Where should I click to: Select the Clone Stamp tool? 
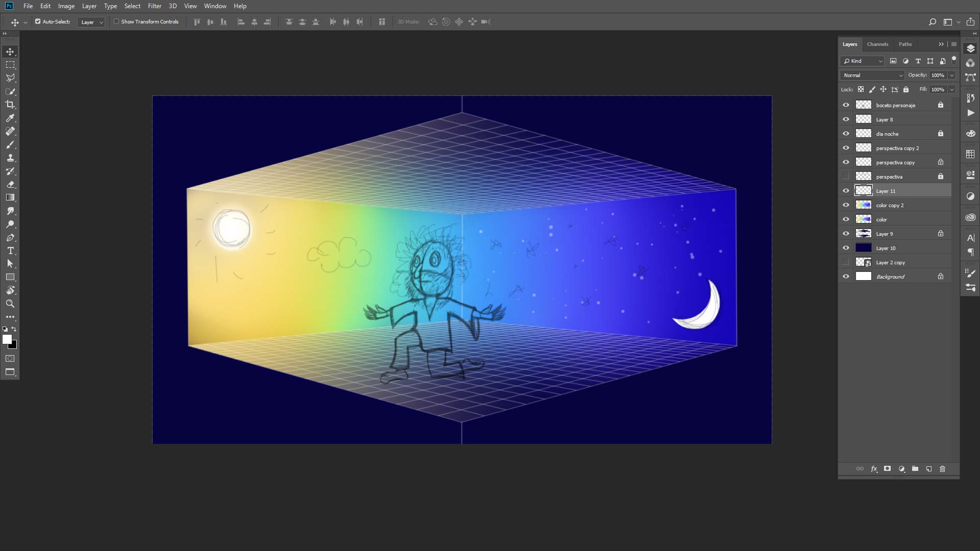point(10,158)
